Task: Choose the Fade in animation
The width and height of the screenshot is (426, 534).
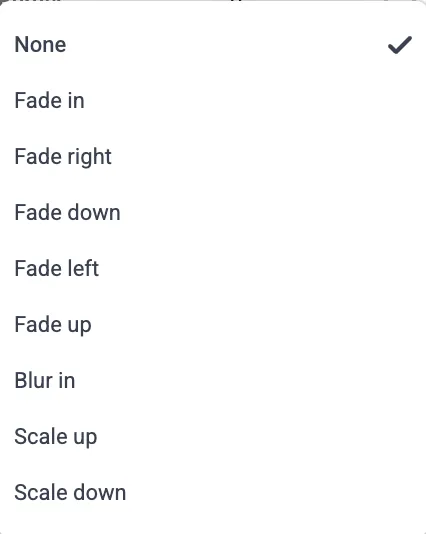Action: [213, 100]
